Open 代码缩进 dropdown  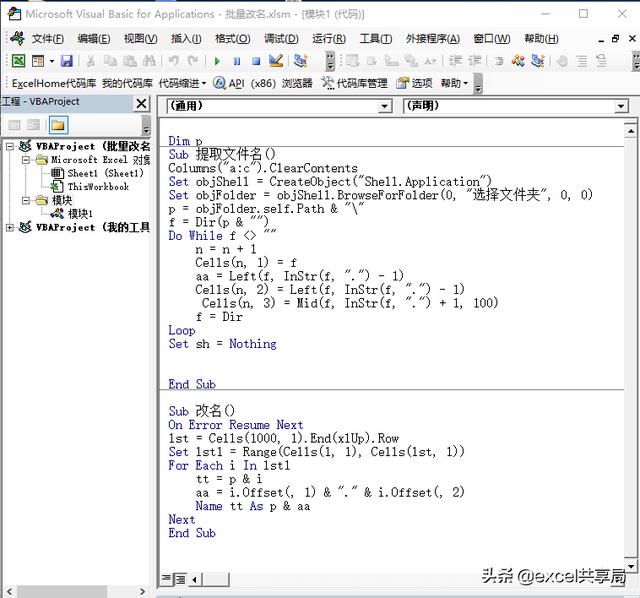(182, 84)
